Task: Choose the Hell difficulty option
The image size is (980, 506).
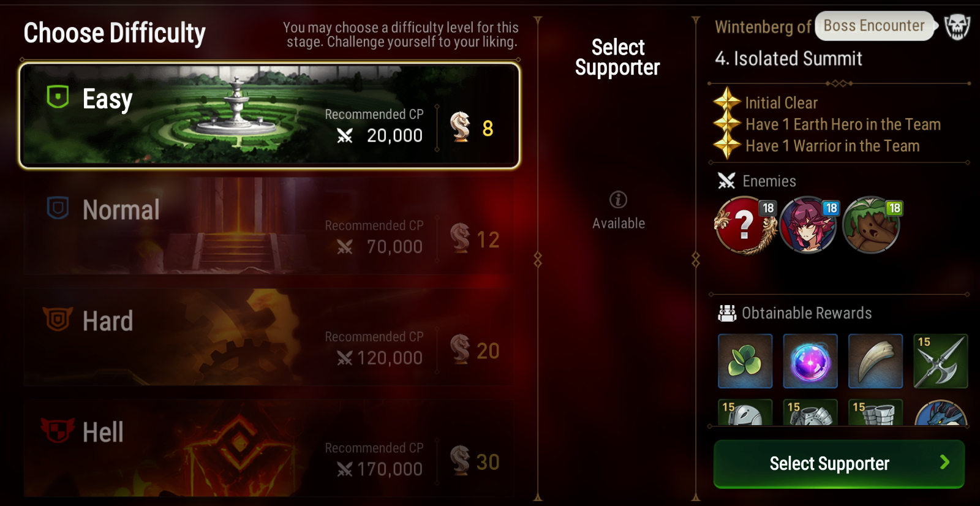Action: click(269, 448)
